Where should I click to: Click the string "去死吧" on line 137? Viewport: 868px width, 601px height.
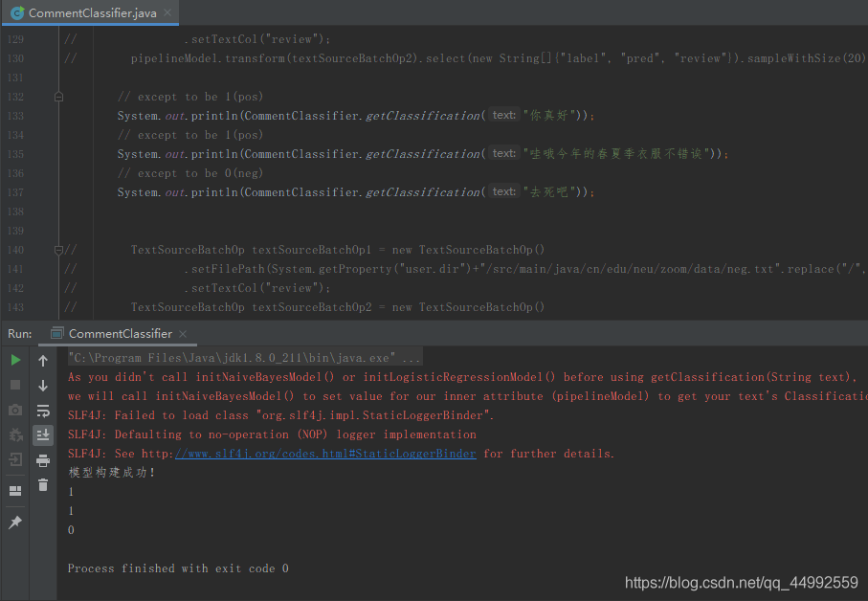549,192
